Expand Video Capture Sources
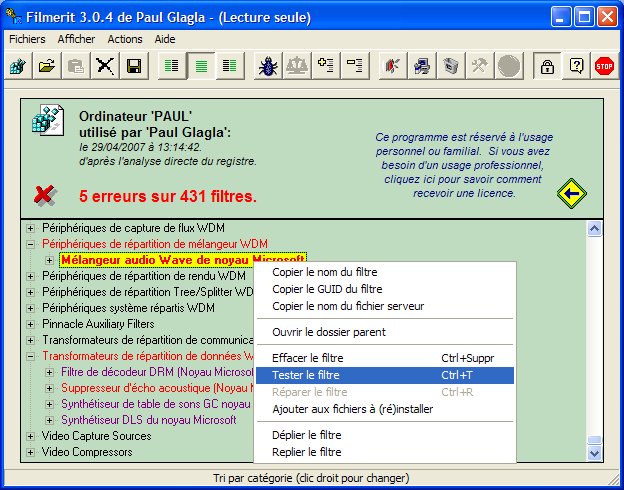 click(30, 436)
